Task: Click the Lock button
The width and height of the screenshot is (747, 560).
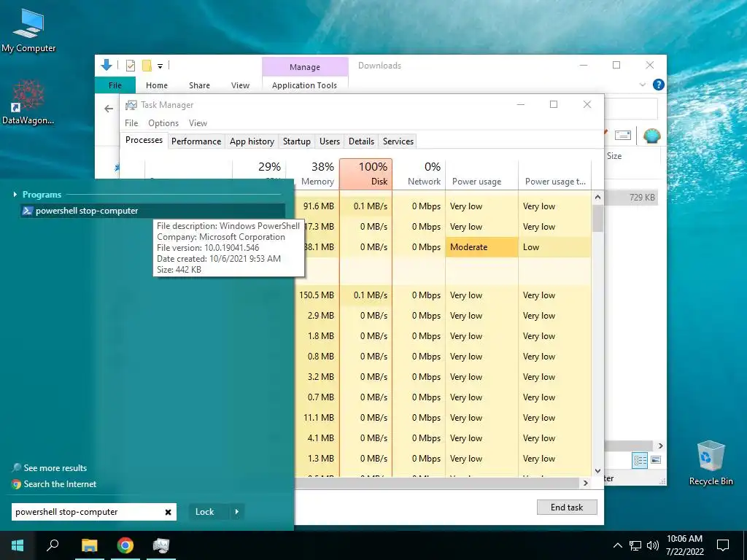Action: (205, 512)
